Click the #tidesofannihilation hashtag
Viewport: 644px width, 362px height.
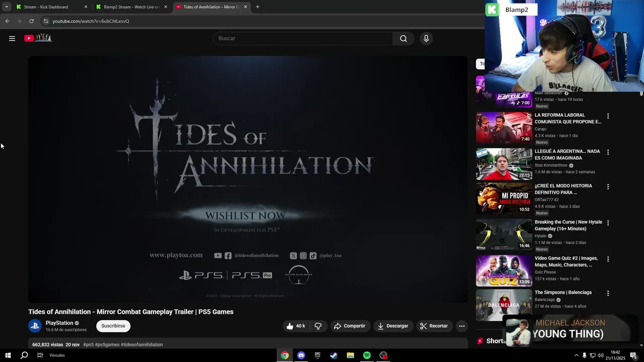coord(142,345)
